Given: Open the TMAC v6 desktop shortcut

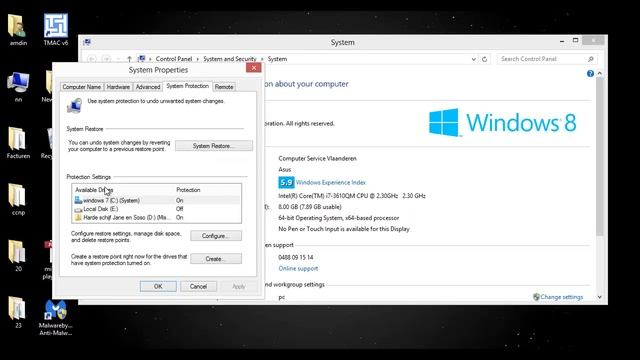Looking at the screenshot, I should [56, 30].
